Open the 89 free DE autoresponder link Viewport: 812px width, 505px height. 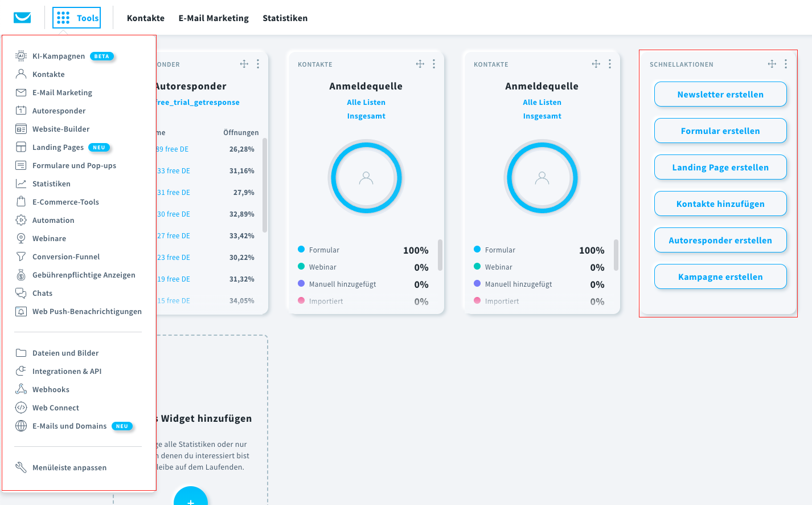[173, 149]
